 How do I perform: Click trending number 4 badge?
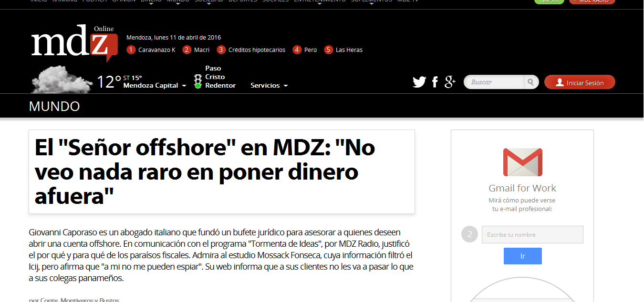297,50
